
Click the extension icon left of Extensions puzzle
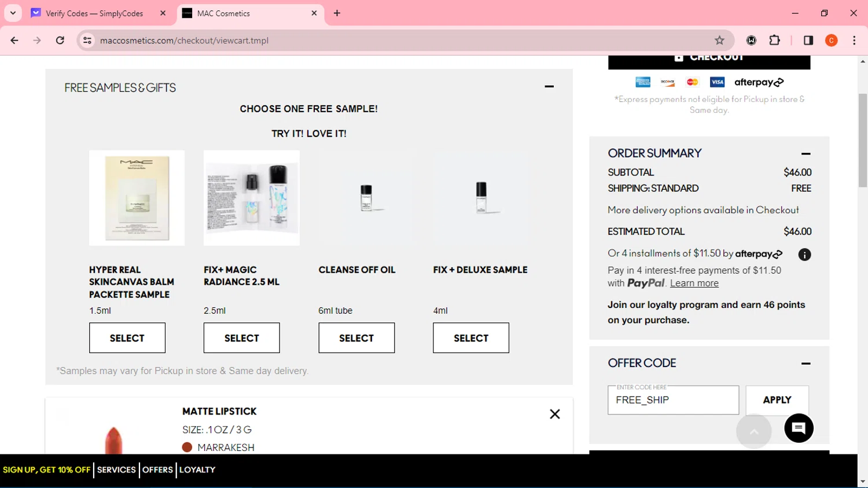tap(751, 41)
